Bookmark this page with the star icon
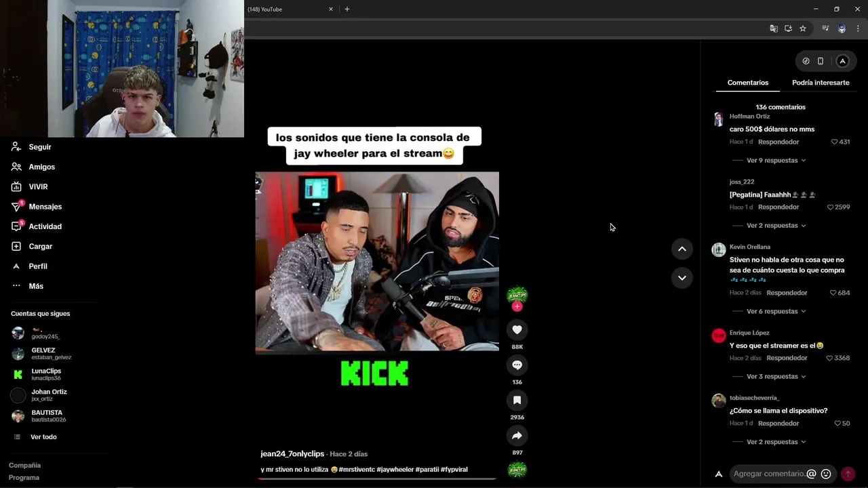 click(803, 28)
